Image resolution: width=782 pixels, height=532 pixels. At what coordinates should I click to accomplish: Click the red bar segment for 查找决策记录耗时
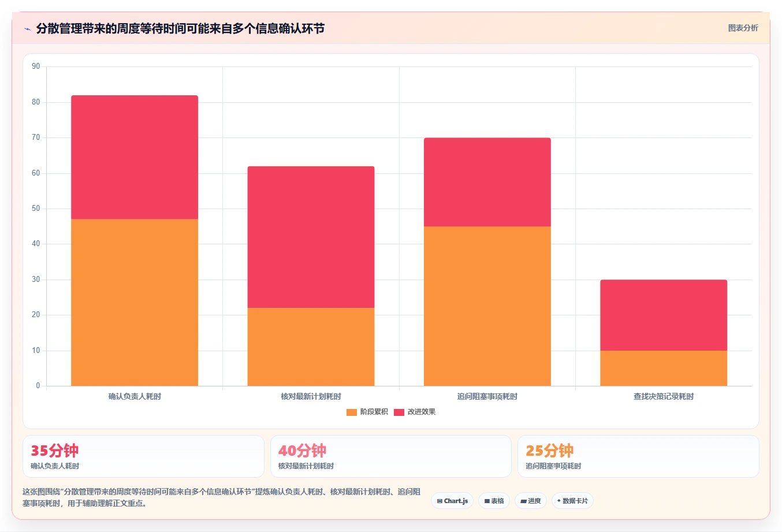pyautogui.click(x=664, y=315)
